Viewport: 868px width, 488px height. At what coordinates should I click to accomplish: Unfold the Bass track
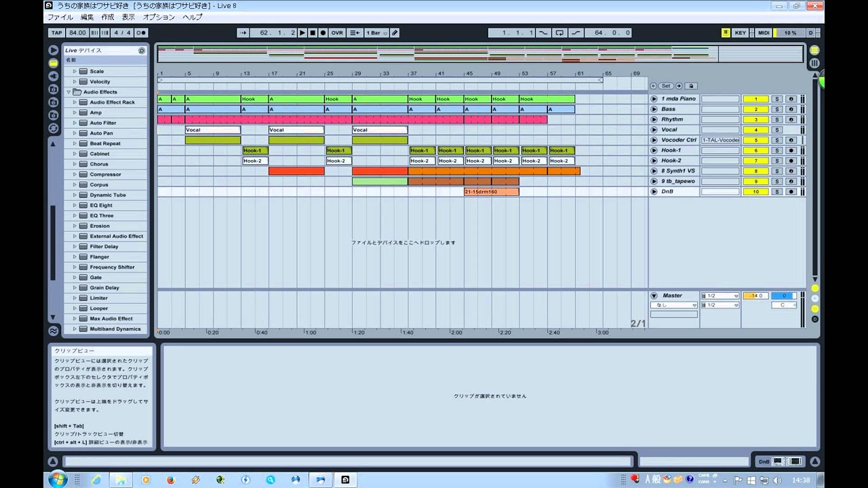point(654,109)
